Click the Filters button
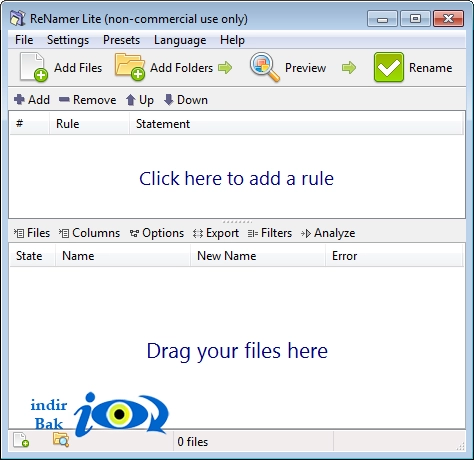474x460 pixels. click(270, 233)
